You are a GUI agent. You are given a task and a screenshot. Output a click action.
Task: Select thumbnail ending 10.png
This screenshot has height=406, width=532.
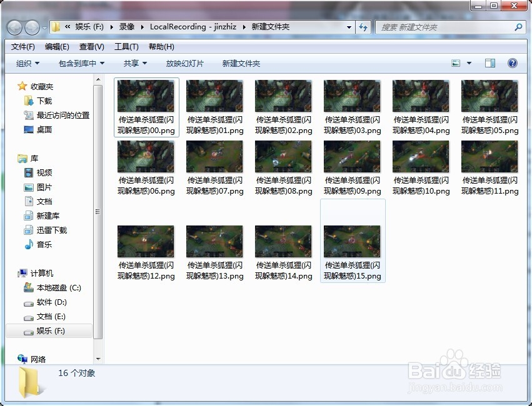(x=421, y=157)
